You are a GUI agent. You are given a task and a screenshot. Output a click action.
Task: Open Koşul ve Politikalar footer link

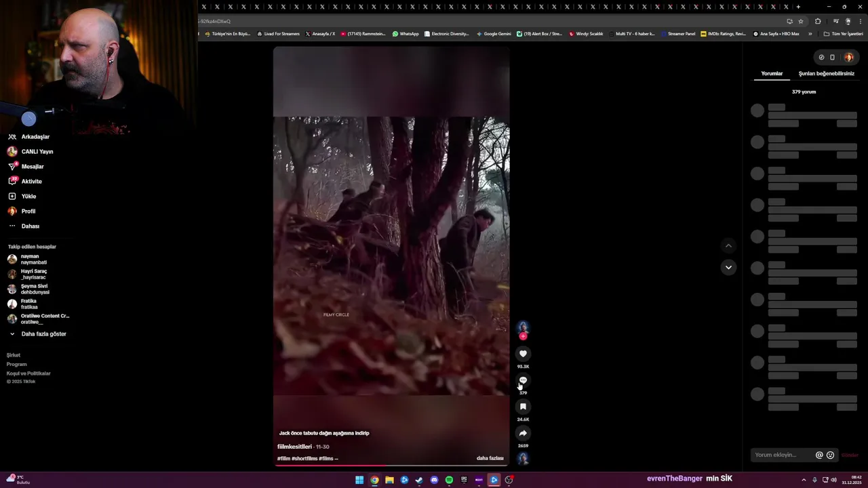[28, 373]
